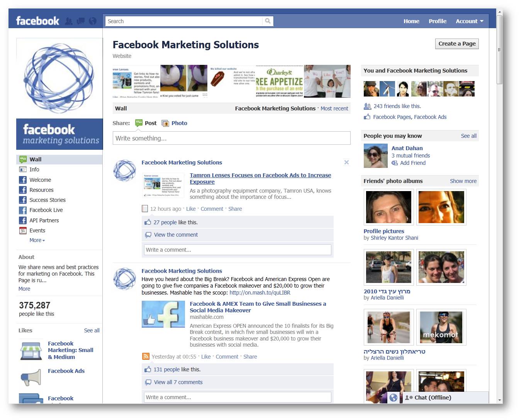Expand the More menu in sidebar

click(x=37, y=240)
